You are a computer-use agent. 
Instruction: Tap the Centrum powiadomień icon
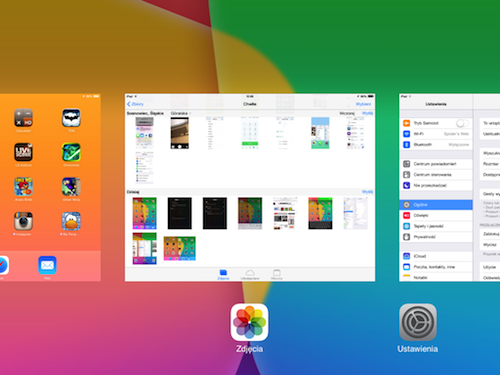[x=406, y=164]
